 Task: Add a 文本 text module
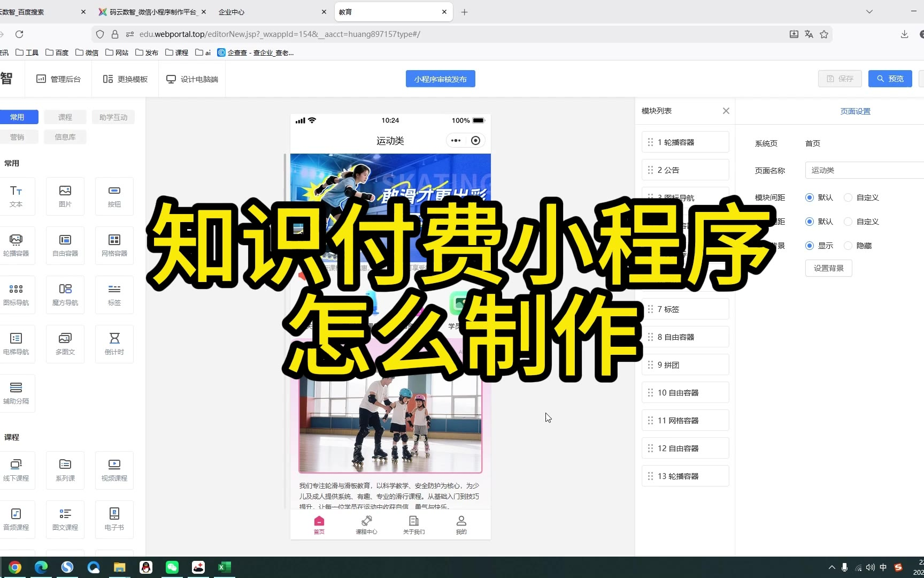point(16,196)
